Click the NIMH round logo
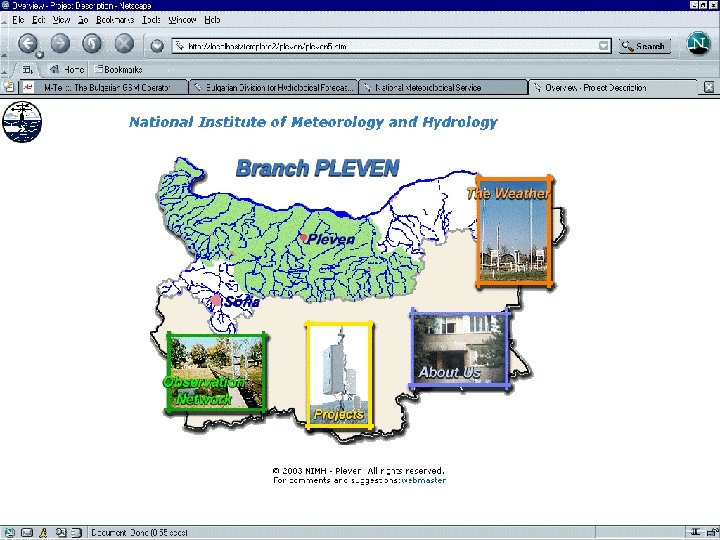 [22, 122]
